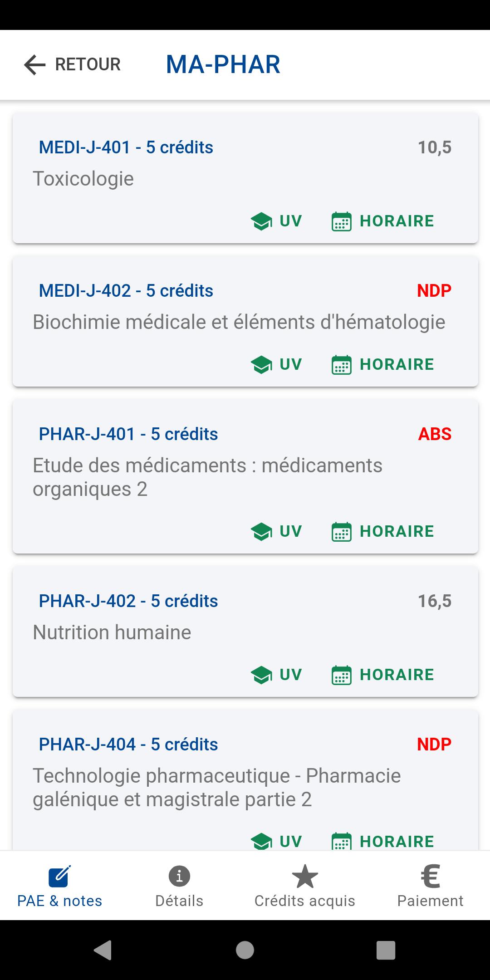Open the graduation cap UV icon for Toxicologie
The height and width of the screenshot is (980, 490).
261,221
